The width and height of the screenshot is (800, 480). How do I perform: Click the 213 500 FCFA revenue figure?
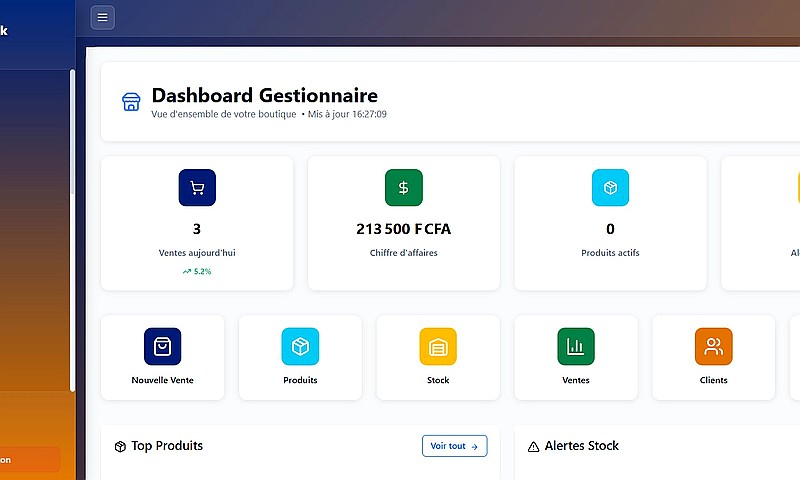[403, 229]
